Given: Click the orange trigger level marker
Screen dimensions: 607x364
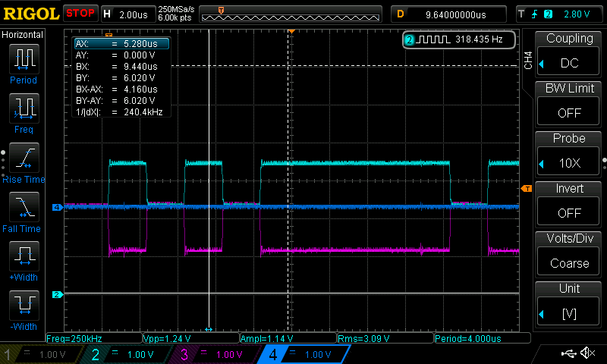Looking at the screenshot, I should pos(527,188).
